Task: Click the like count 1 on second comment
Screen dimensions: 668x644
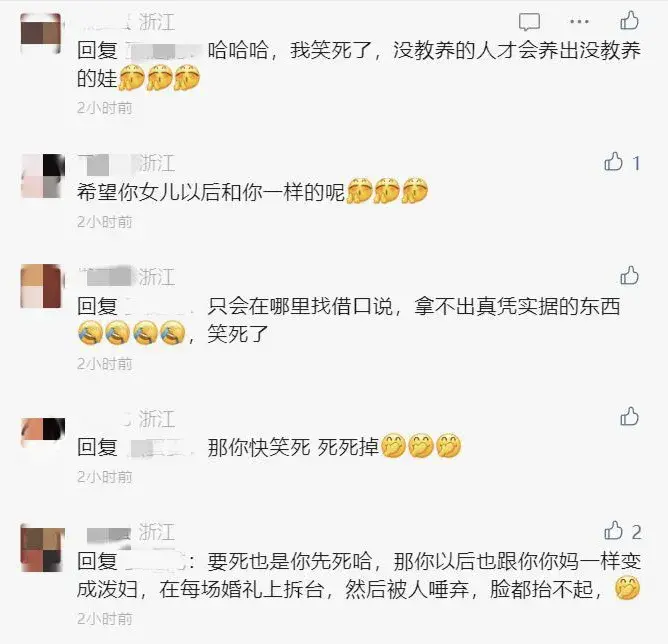Action: 636,163
